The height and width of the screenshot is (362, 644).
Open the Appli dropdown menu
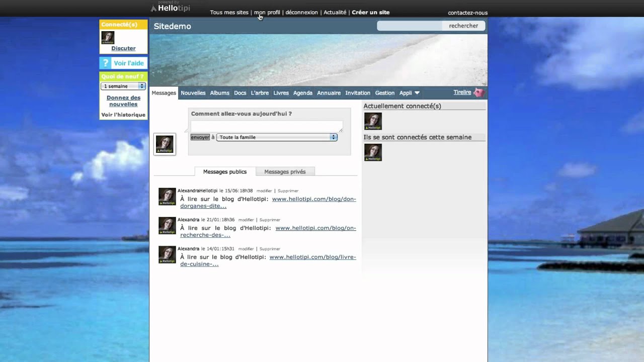410,93
